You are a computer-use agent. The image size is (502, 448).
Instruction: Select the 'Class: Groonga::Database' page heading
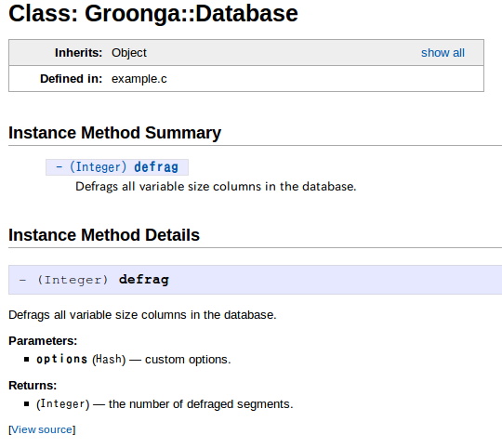point(153,14)
